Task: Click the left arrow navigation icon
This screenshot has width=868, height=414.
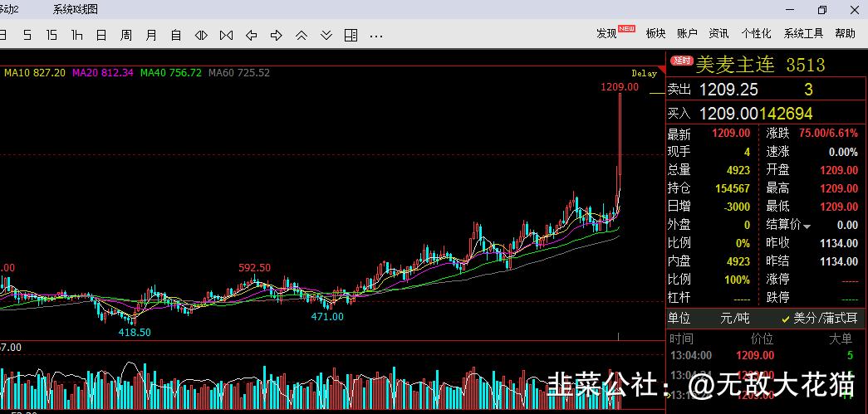Action: tap(251, 35)
